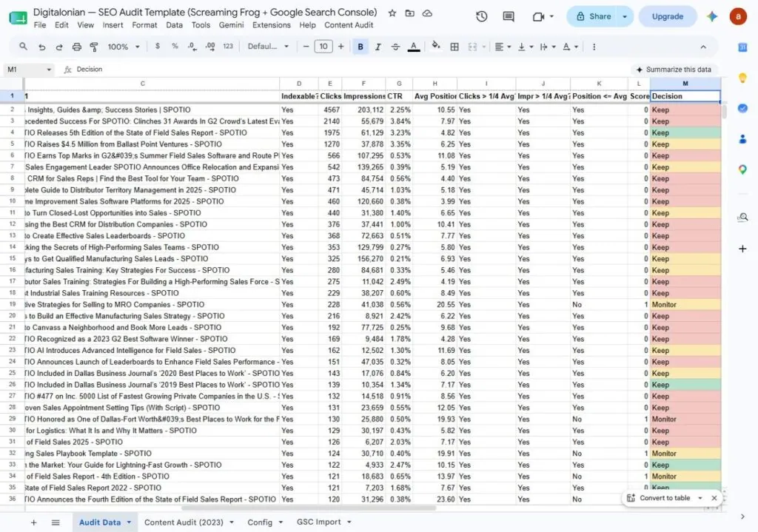Viewport: 758px width, 532px height.
Task: Open Maps side panel icon
Action: (742, 169)
